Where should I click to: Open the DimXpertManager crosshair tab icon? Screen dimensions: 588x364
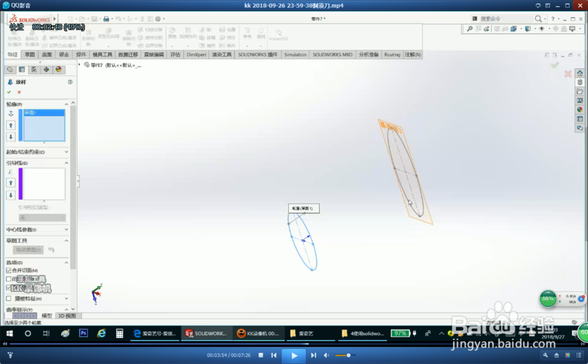click(x=46, y=70)
